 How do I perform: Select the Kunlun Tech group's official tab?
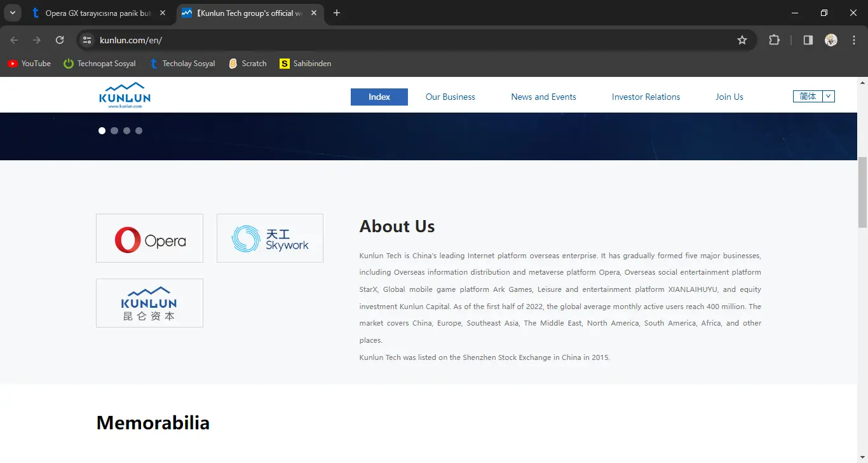(x=249, y=13)
